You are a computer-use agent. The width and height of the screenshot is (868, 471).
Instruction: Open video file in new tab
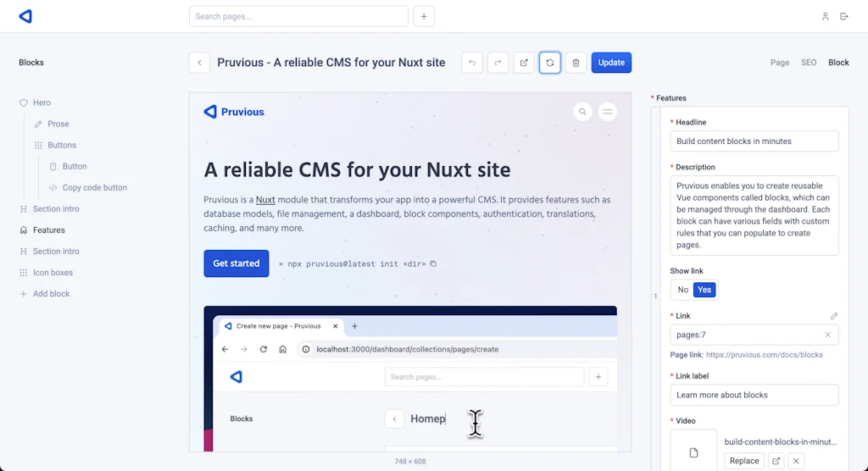776,461
